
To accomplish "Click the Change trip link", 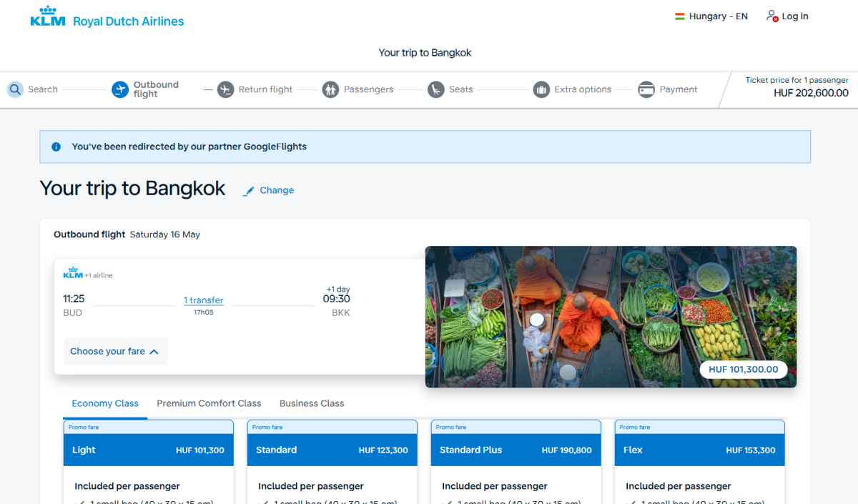I will tap(277, 190).
